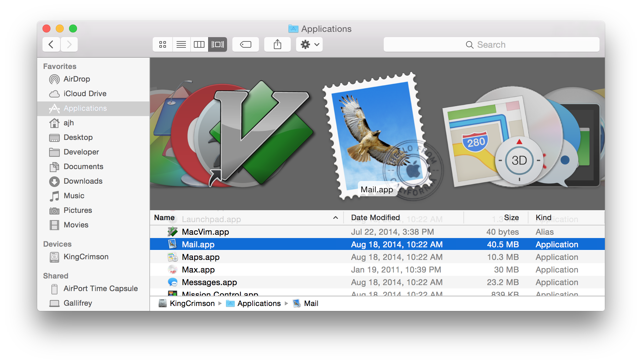Select the Maps.app row
This screenshot has height=364, width=642.
[377, 257]
